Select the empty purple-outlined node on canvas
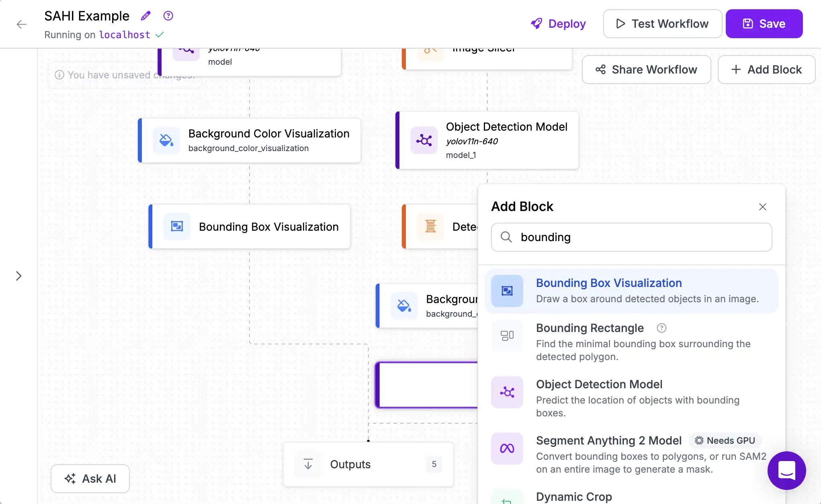The height and width of the screenshot is (504, 821). point(427,385)
